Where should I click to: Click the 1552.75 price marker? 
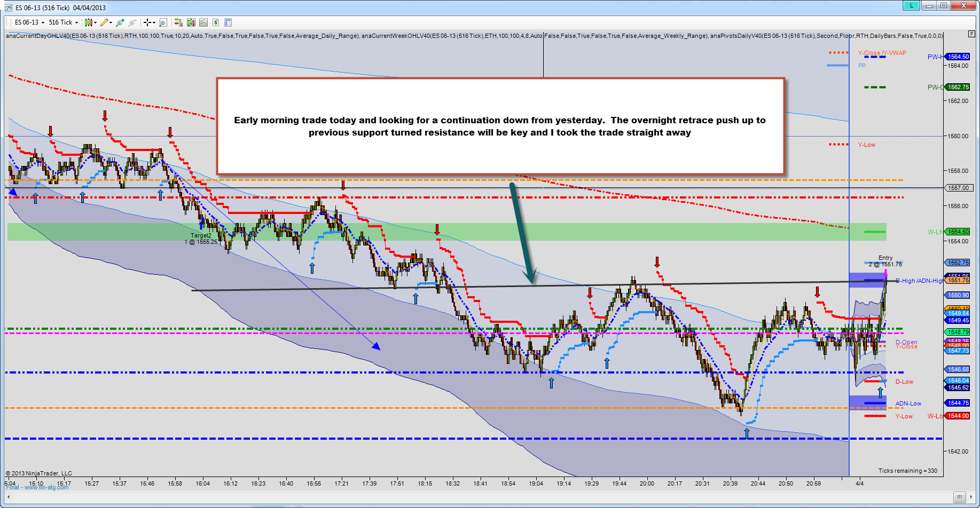958,263
